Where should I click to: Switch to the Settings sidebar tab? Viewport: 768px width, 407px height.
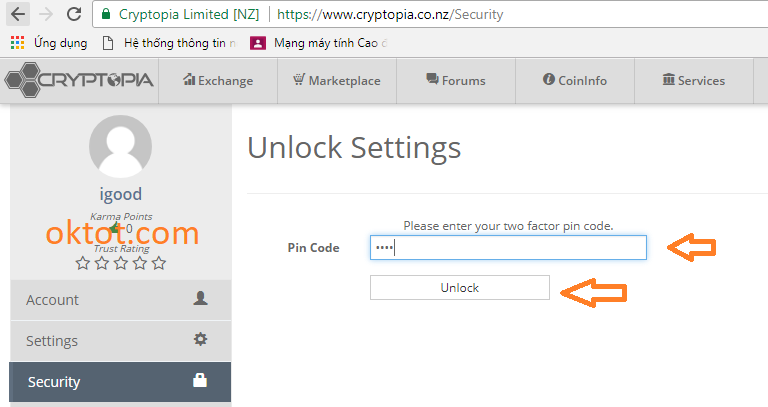[119, 341]
